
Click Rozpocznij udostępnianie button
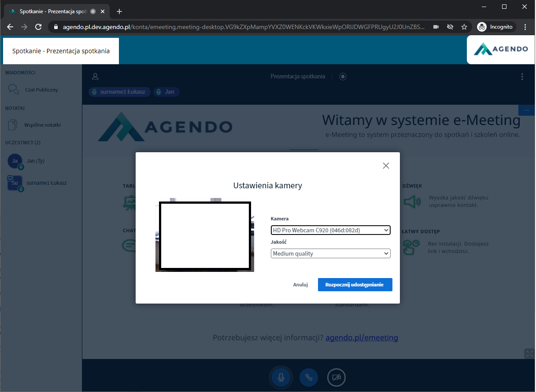(x=355, y=285)
